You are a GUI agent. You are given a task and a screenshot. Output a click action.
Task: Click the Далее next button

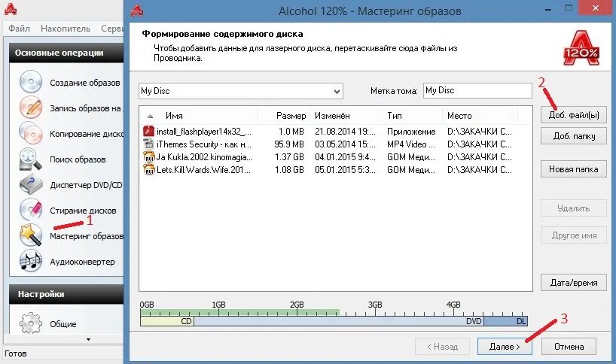click(x=505, y=347)
